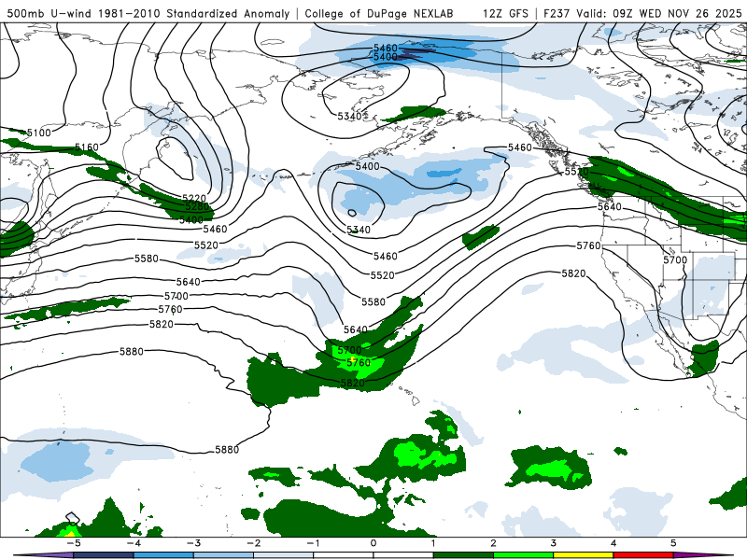This screenshot has height=560, width=747.
Task: Pick the red legend swatch
Action: coord(643,555)
